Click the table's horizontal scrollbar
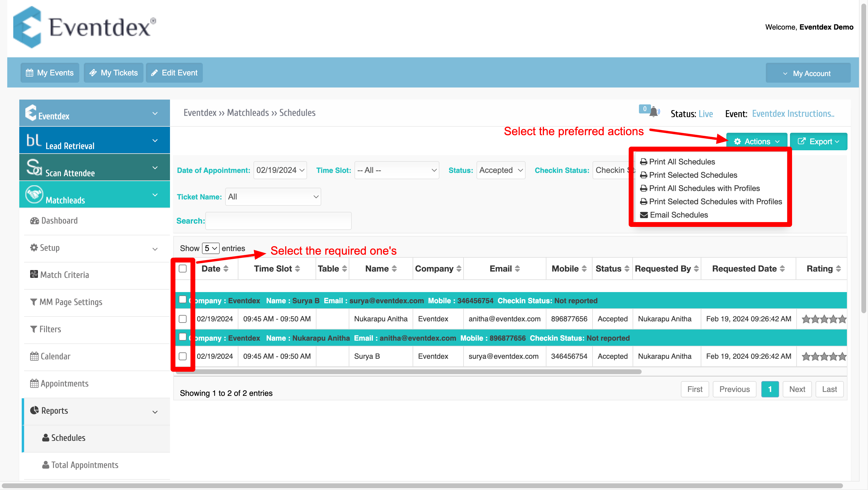Viewport: 868px width, 490px height. [x=408, y=372]
